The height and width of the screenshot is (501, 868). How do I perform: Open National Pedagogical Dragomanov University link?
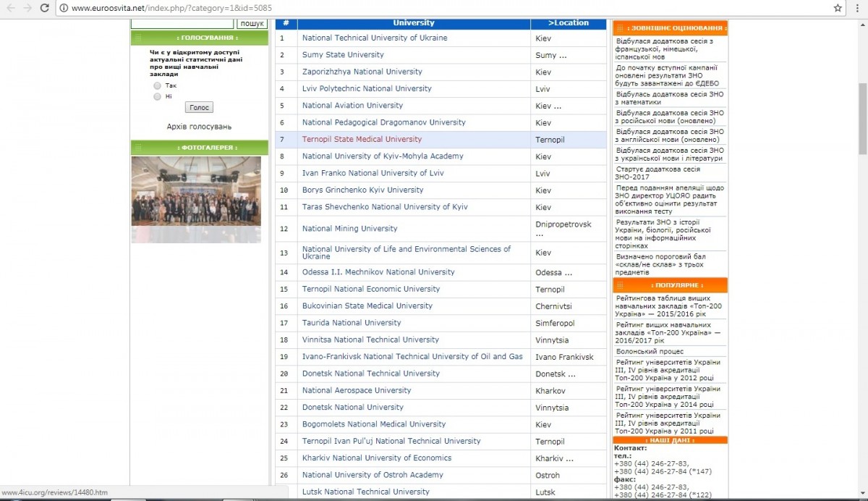point(384,122)
